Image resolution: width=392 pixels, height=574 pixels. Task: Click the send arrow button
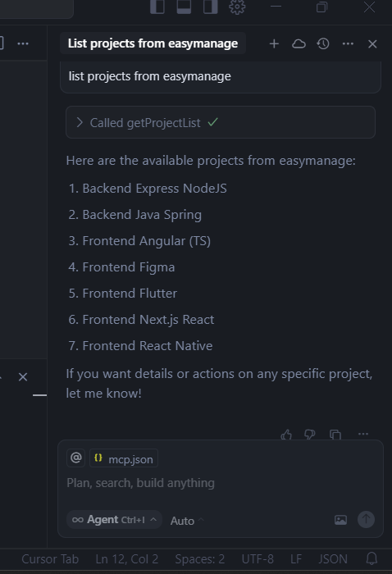[366, 519]
